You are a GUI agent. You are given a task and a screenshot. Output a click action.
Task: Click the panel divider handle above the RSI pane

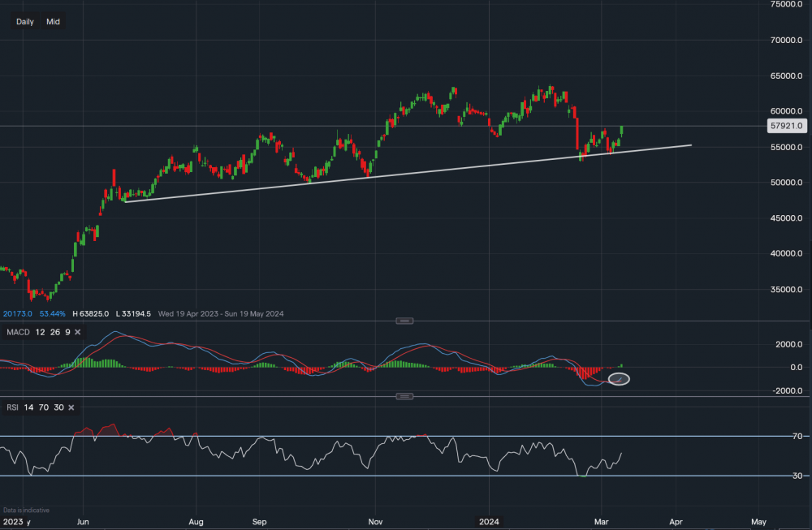(404, 395)
